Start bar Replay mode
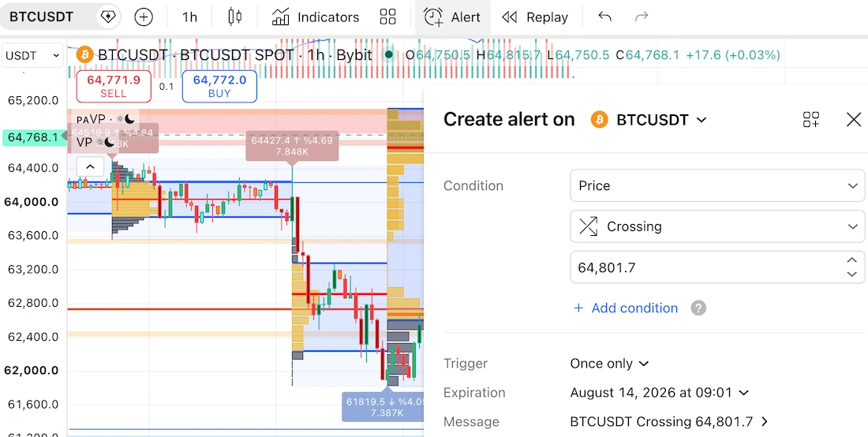The width and height of the screenshot is (868, 437). tap(535, 17)
